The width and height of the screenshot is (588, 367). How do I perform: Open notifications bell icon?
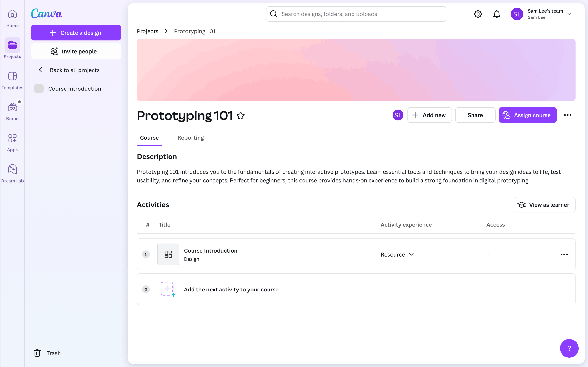pos(497,14)
